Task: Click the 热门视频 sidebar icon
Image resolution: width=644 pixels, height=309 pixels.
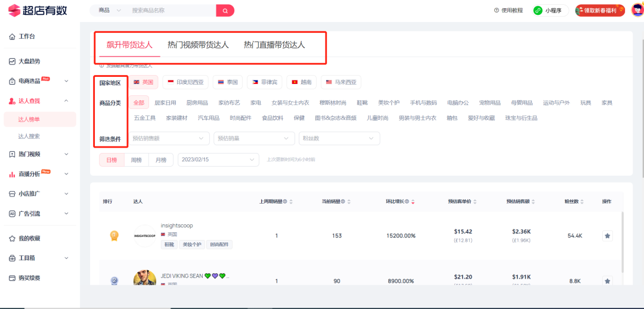Action: (13, 154)
